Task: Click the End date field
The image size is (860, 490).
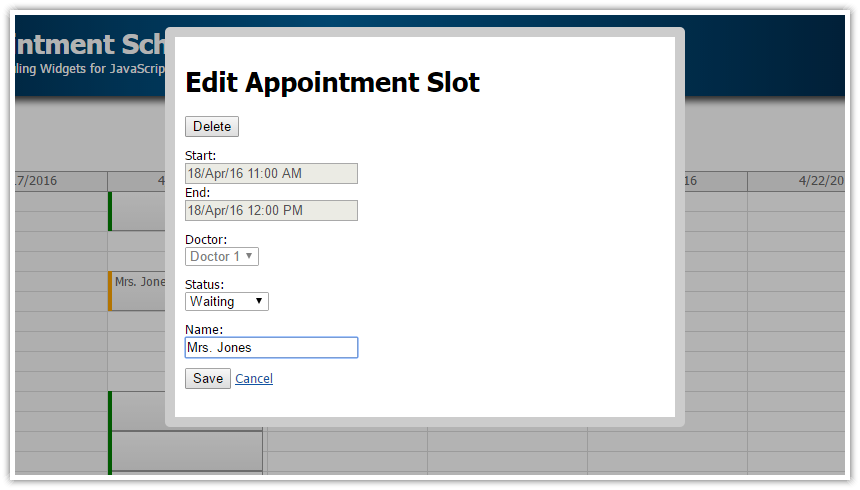Action: tap(271, 211)
